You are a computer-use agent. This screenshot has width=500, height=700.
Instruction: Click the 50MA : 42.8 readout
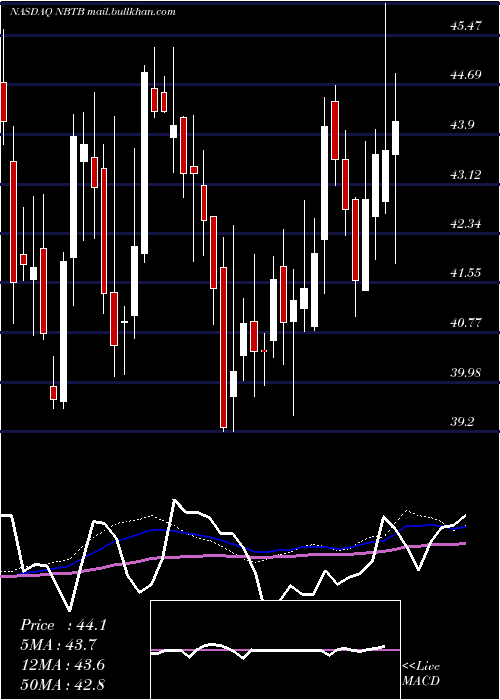63,684
